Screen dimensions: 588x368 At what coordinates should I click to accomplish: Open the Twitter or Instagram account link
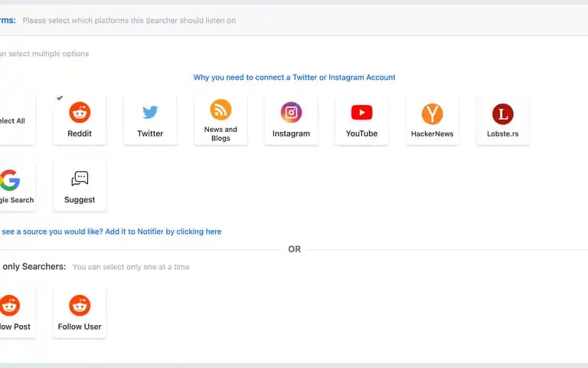tap(294, 77)
